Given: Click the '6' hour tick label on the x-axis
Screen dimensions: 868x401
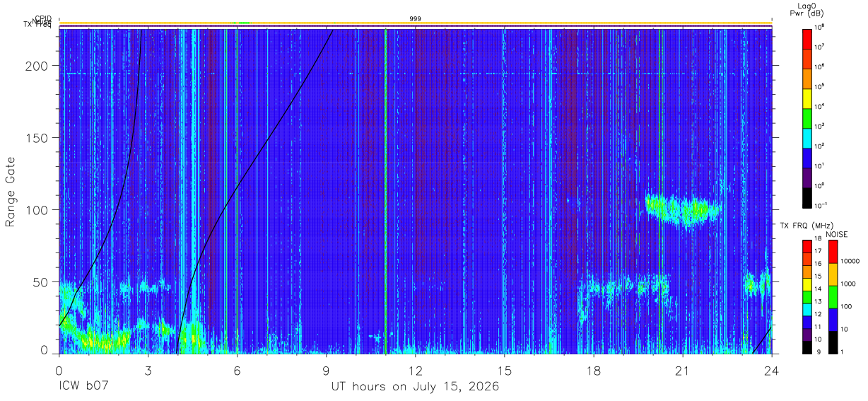Looking at the screenshot, I should 237,371.
